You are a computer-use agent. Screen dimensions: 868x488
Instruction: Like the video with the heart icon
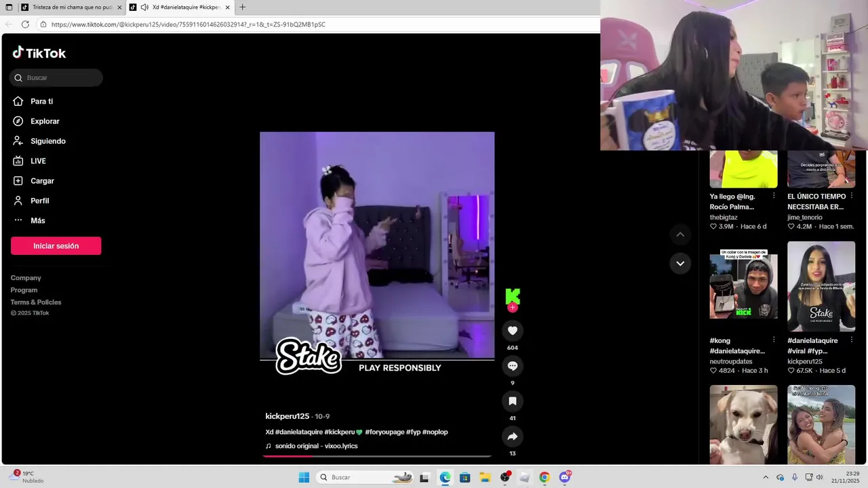click(x=513, y=331)
